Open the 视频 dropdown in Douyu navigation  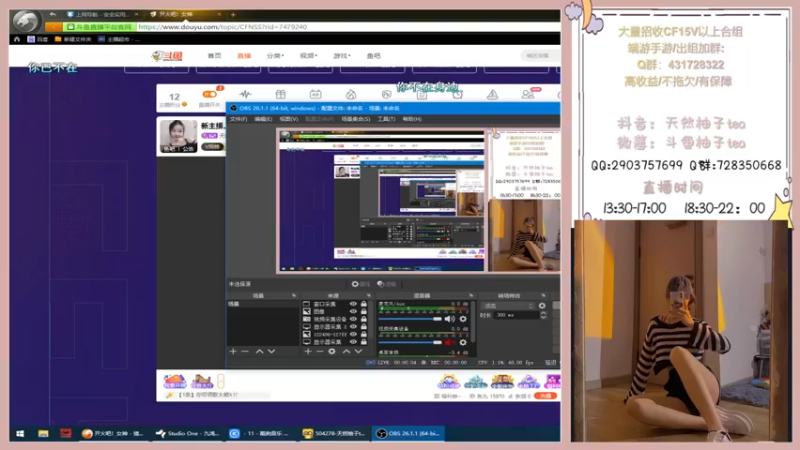point(308,56)
